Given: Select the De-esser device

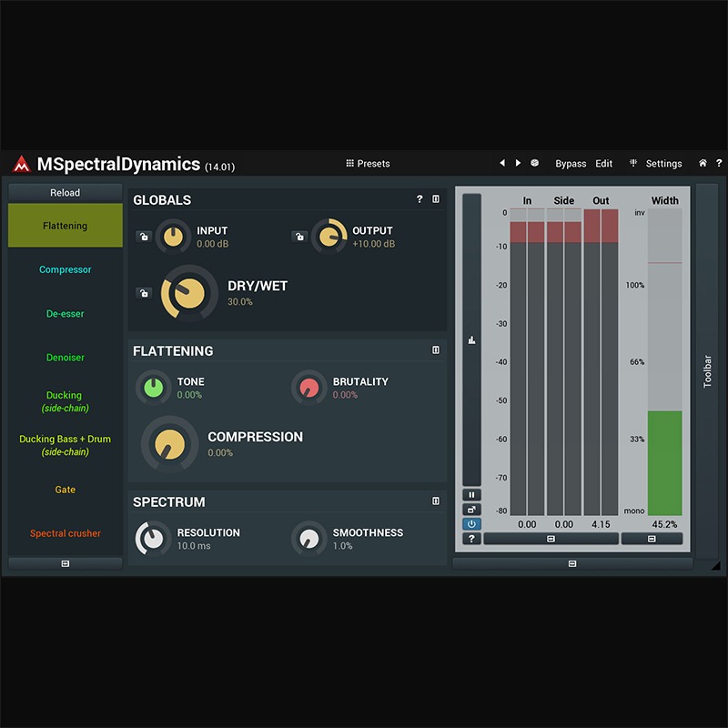Looking at the screenshot, I should pos(65,313).
